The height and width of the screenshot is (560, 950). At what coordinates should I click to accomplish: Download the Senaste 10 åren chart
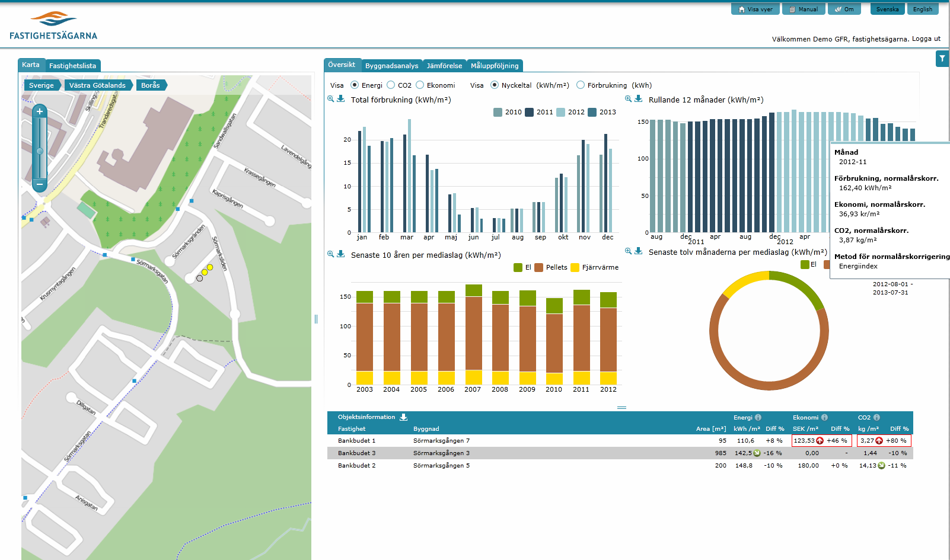(341, 254)
